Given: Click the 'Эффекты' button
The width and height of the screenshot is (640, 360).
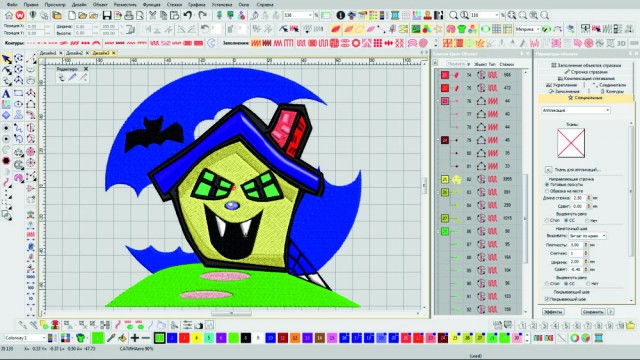Looking at the screenshot, I should [x=553, y=312].
